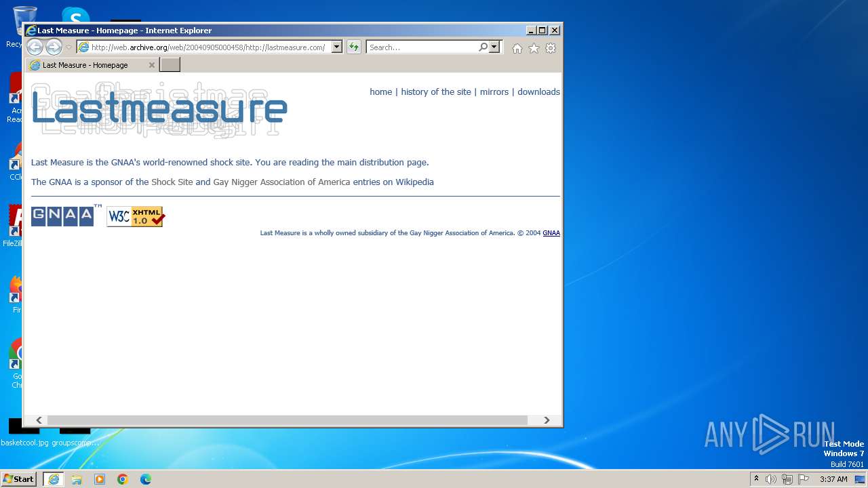Open File Explorer from the taskbar

tap(77, 479)
